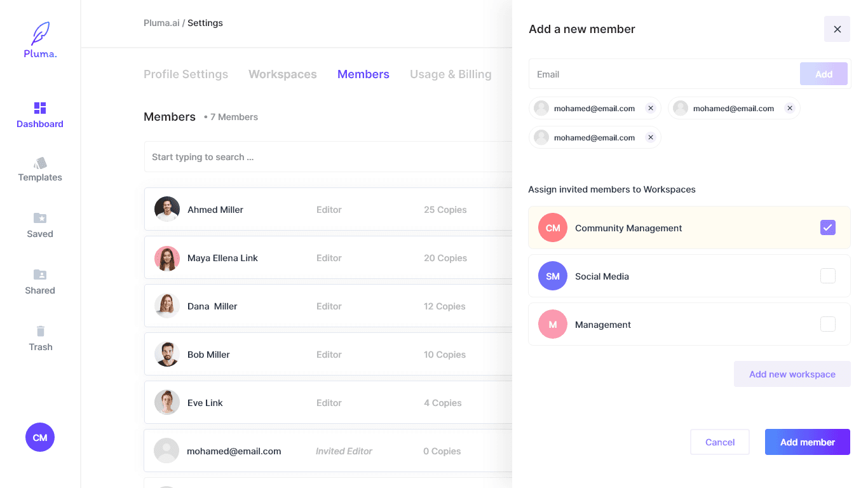Click Bob Miller's profile photo
The height and width of the screenshot is (488, 868).
coord(167,355)
